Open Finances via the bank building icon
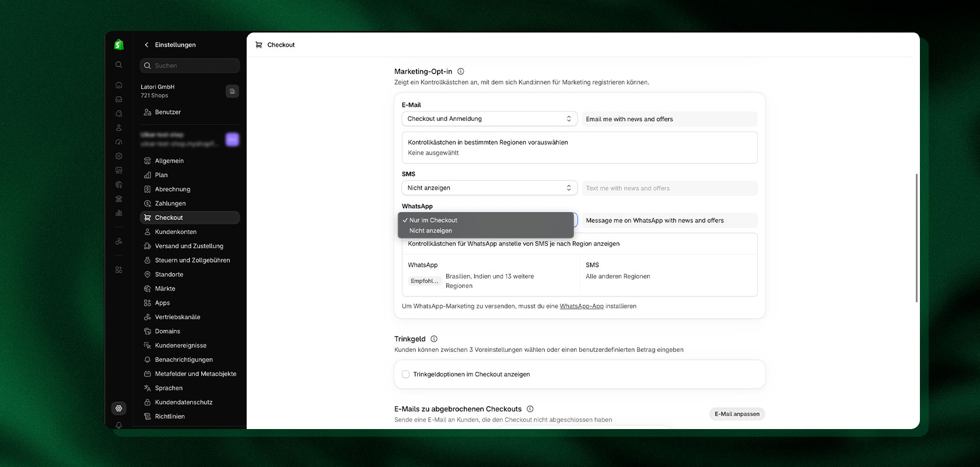The height and width of the screenshot is (467, 980). pos(119,199)
